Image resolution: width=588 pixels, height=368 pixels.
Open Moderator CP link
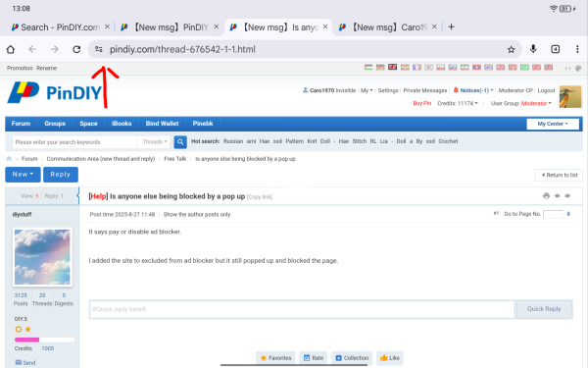pyautogui.click(x=515, y=90)
